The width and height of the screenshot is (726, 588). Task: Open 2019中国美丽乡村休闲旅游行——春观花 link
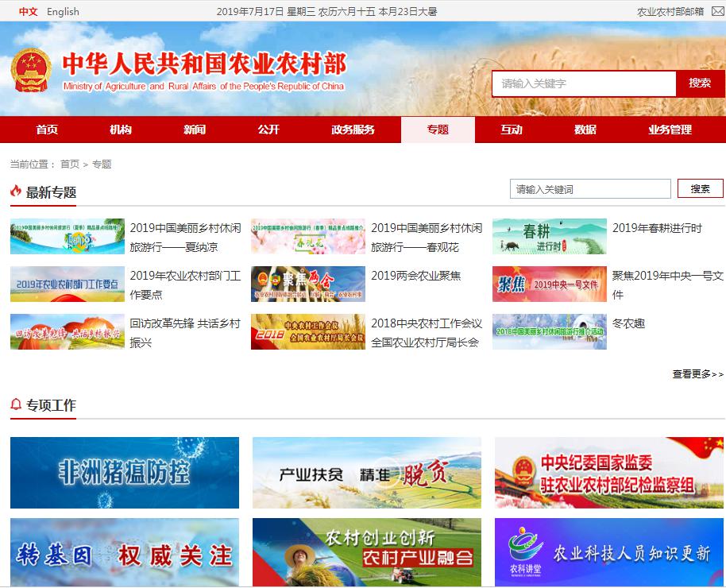(427, 238)
